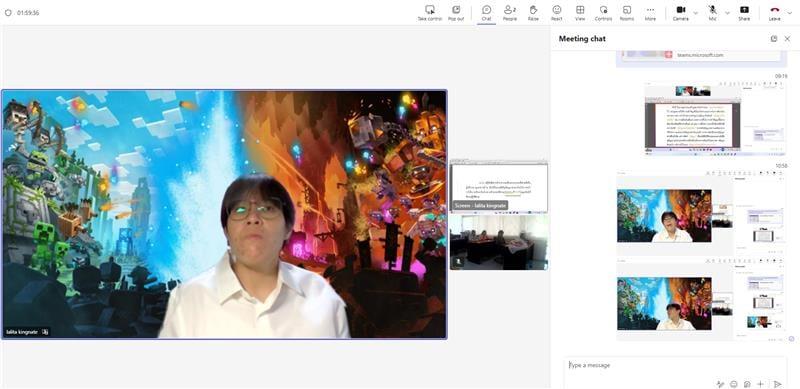This screenshot has height=389, width=800.
Task: Expand the Leave options dropdown arrow
Action: [x=790, y=13]
